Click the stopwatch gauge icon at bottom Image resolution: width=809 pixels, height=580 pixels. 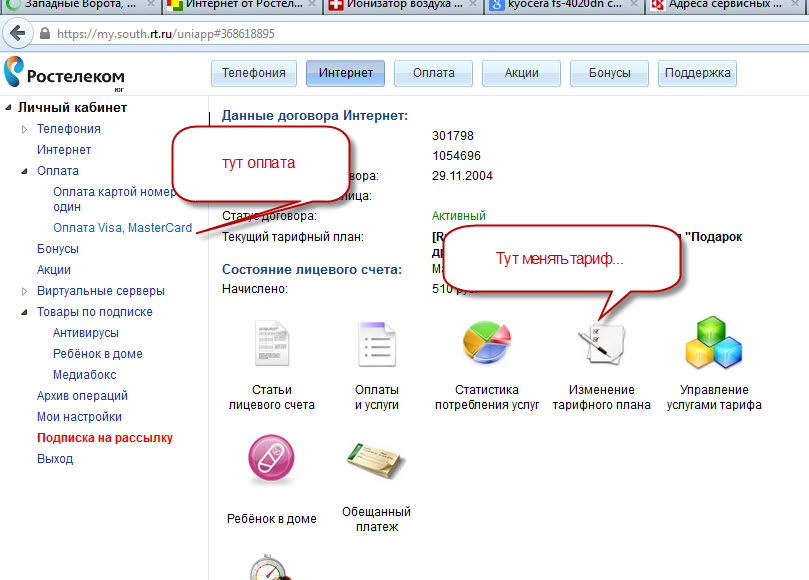coord(270,567)
